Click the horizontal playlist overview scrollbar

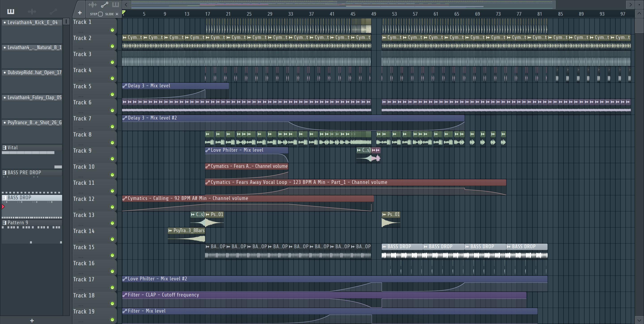343,4
